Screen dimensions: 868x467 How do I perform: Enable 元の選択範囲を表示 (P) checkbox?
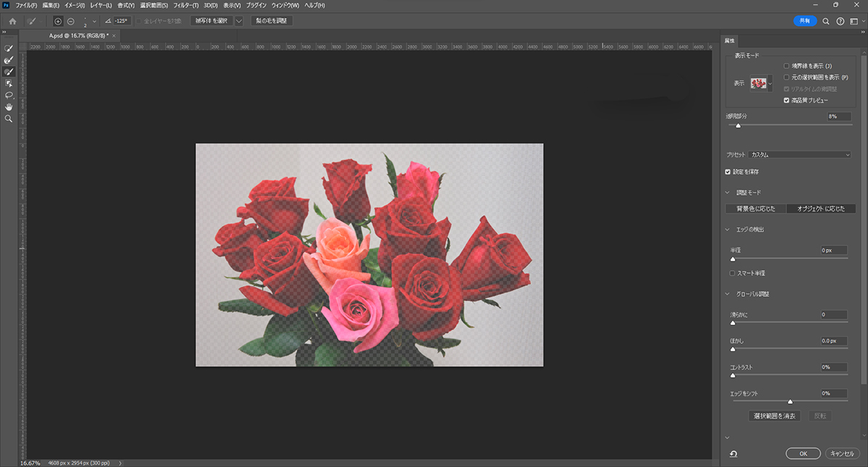[x=786, y=77]
